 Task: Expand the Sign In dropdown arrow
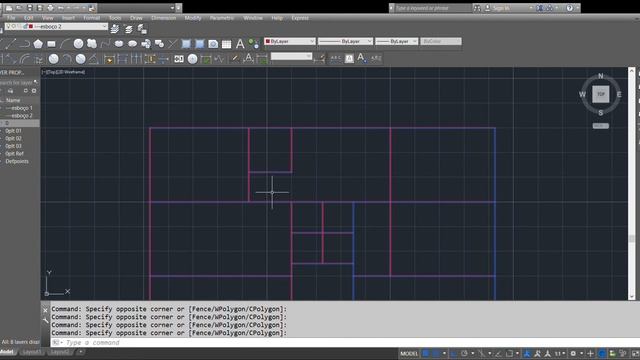531,8
